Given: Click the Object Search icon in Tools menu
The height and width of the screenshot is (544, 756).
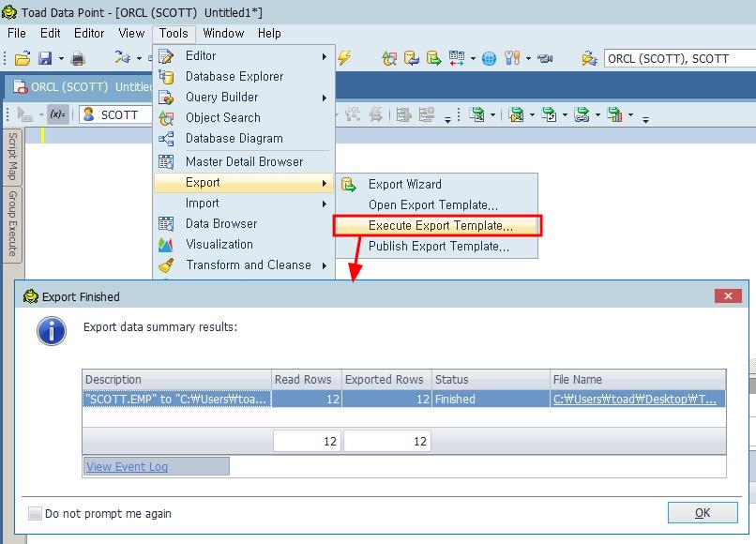Looking at the screenshot, I should pyautogui.click(x=167, y=118).
